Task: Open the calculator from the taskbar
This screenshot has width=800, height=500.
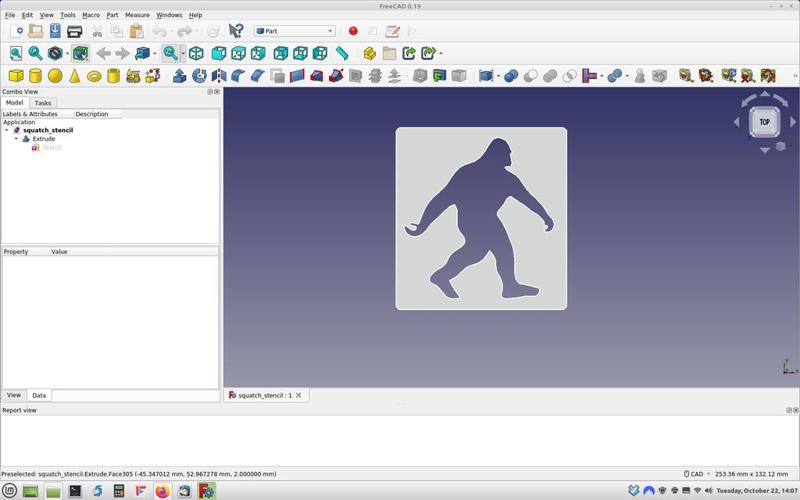Action: 119,491
